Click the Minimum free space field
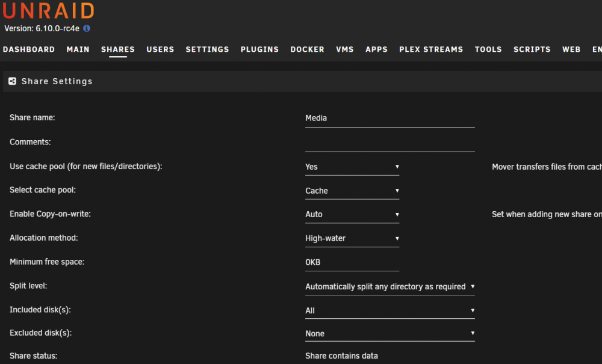The height and width of the screenshot is (364, 602). click(352, 262)
